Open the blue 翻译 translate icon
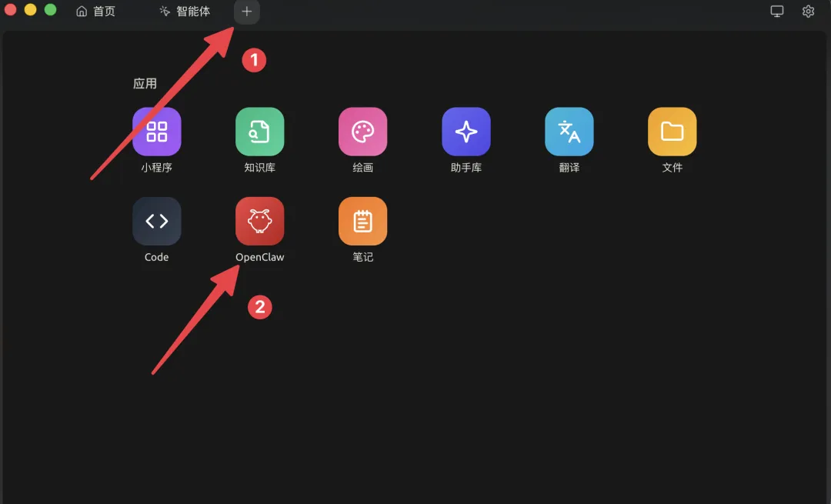Viewport: 831px width, 504px height. [x=569, y=132]
